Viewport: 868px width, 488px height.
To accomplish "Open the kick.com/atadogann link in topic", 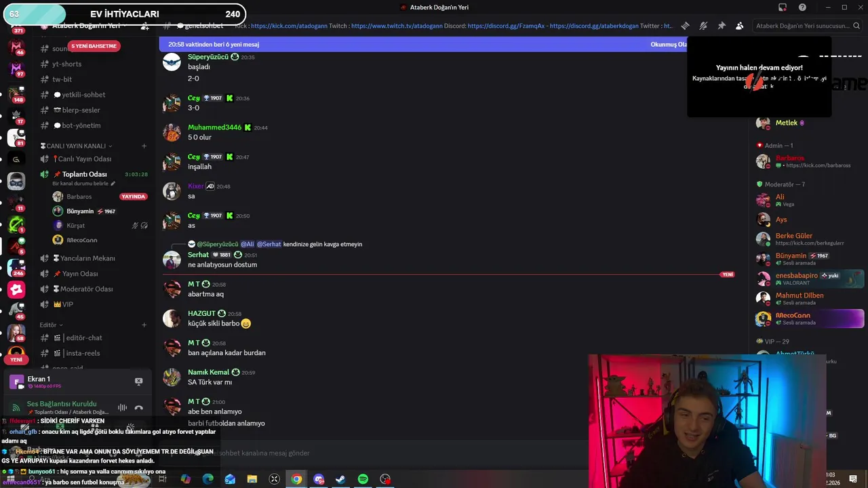I will 289,26.
